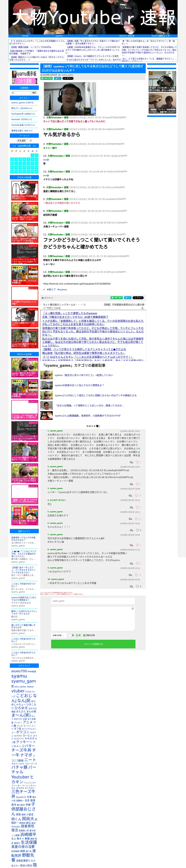Reply to comment 10 via arrow icon

(131, 586)
